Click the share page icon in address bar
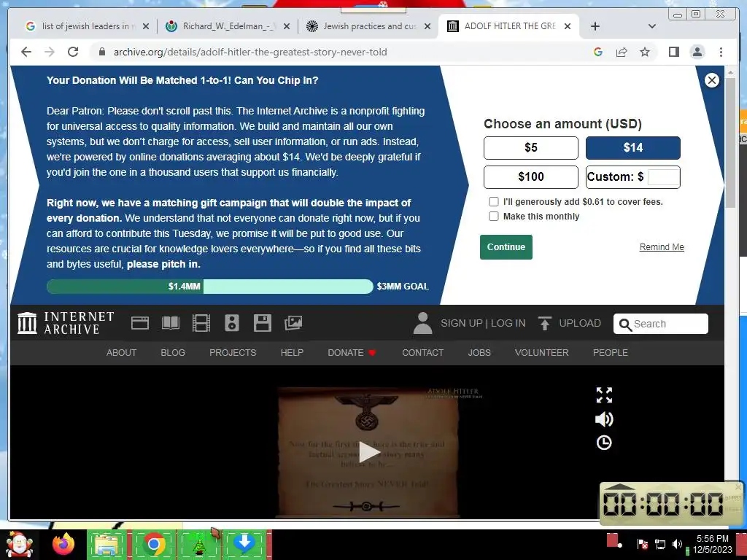 point(622,52)
